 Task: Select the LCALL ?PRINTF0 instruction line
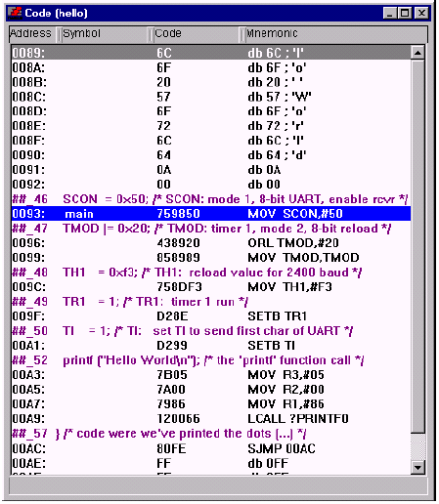[211, 418]
